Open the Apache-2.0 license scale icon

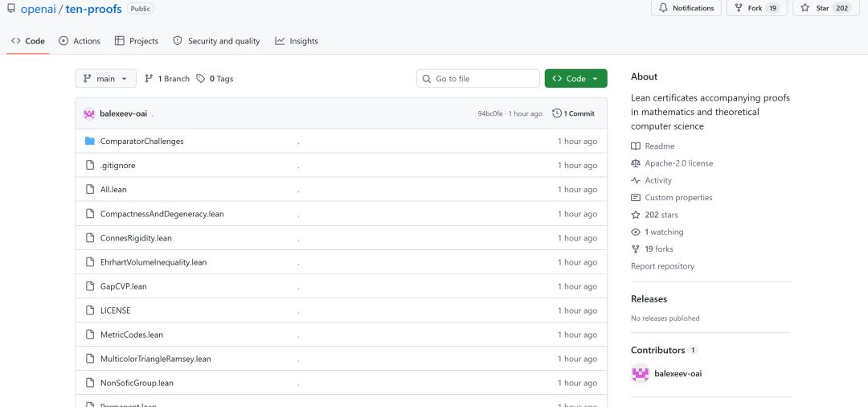(x=636, y=163)
